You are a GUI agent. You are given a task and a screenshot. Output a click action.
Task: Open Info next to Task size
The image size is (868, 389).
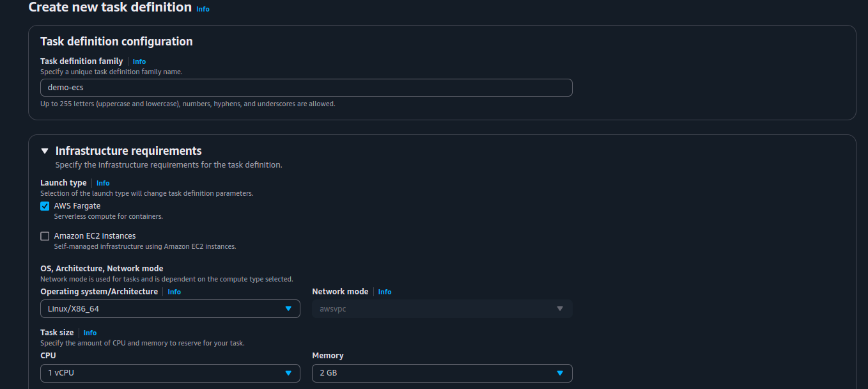tap(90, 333)
